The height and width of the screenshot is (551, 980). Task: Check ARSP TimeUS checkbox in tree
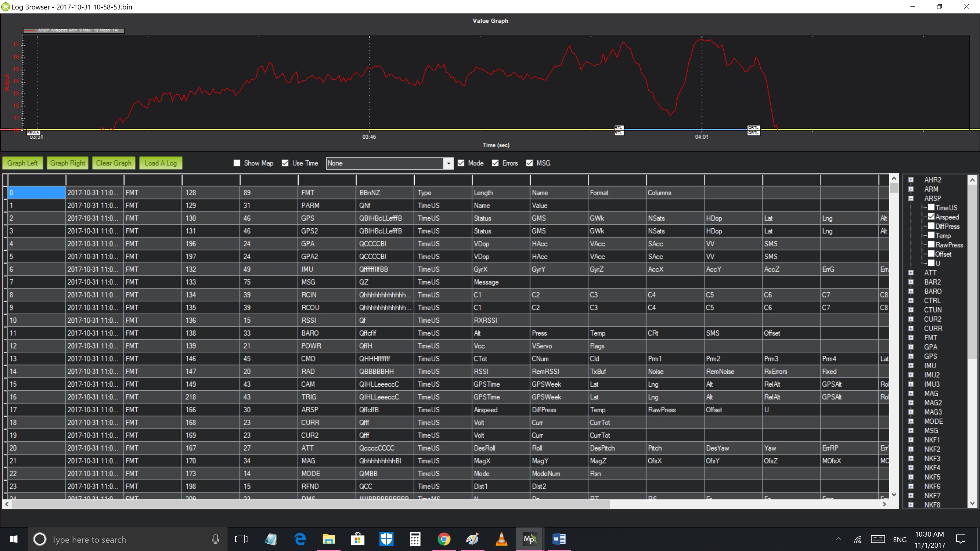pyautogui.click(x=931, y=207)
